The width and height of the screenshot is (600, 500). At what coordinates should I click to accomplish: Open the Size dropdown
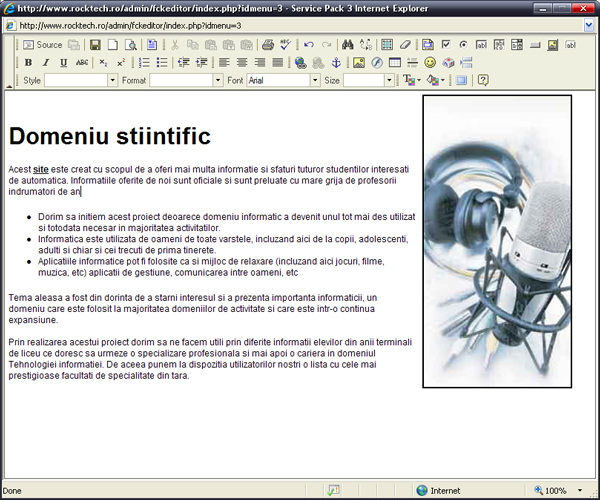389,80
